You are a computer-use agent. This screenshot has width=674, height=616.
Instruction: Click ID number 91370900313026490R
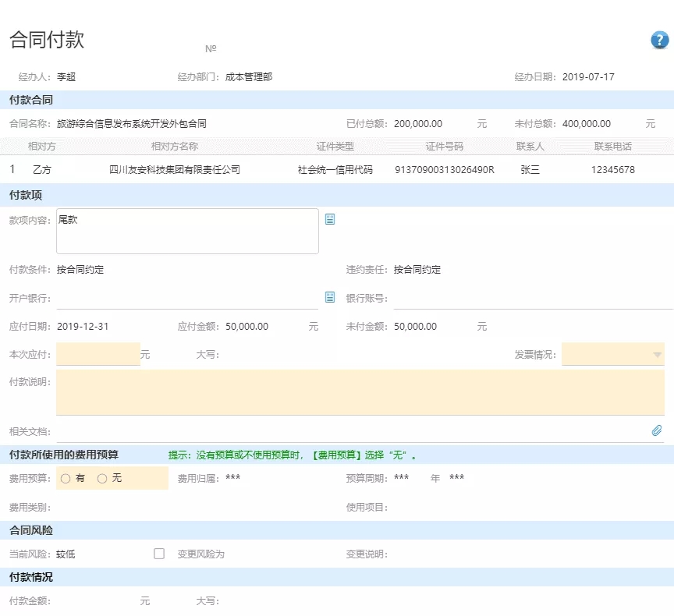(445, 170)
